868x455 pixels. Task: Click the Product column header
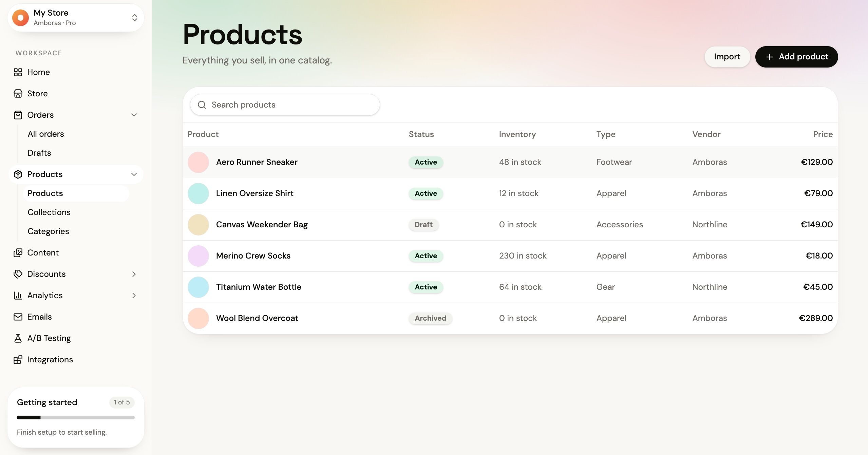tap(203, 134)
